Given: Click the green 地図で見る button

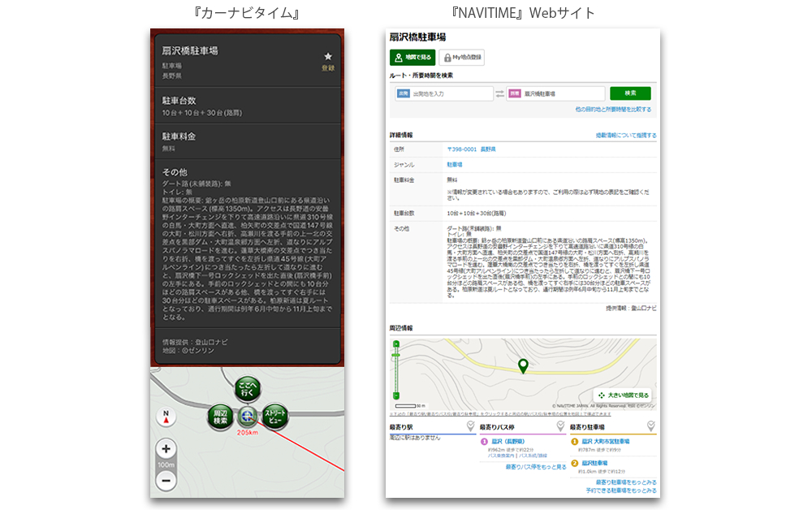Looking at the screenshot, I should tap(412, 58).
